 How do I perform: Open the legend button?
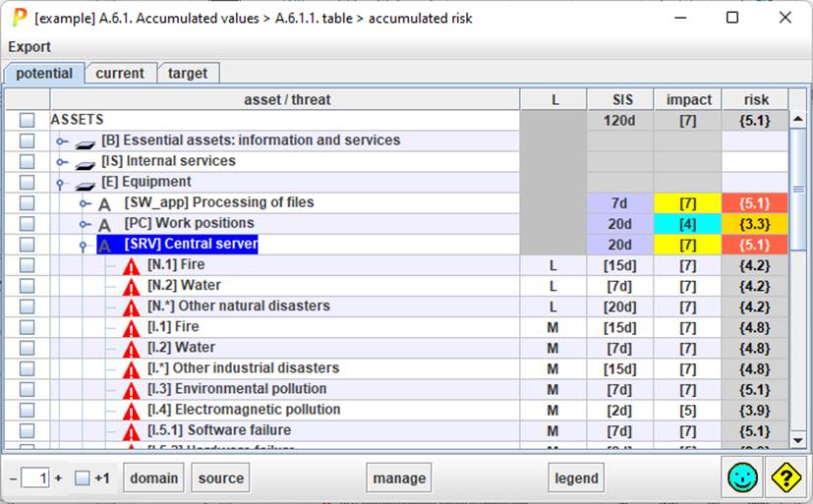click(x=576, y=477)
